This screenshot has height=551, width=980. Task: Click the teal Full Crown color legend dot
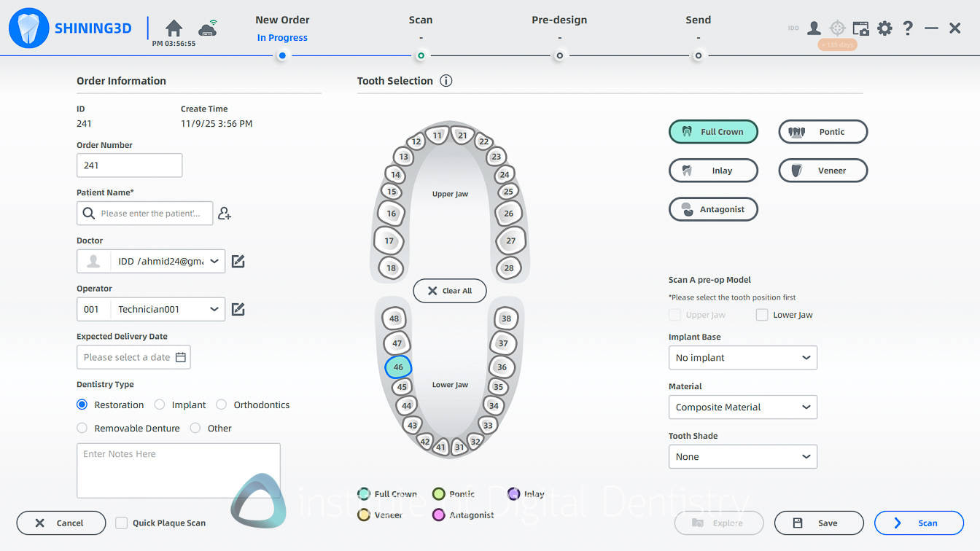click(364, 493)
